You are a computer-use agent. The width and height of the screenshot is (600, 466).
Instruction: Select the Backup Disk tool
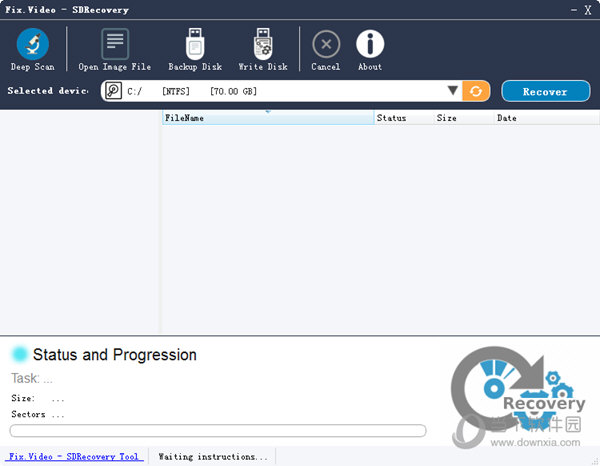[x=195, y=50]
